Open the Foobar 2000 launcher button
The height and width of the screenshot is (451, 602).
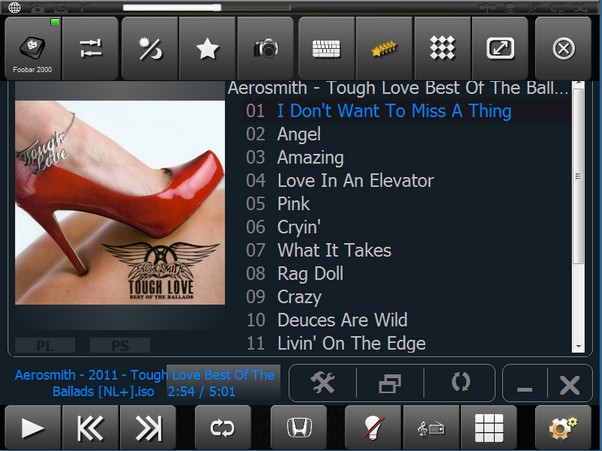point(33,49)
